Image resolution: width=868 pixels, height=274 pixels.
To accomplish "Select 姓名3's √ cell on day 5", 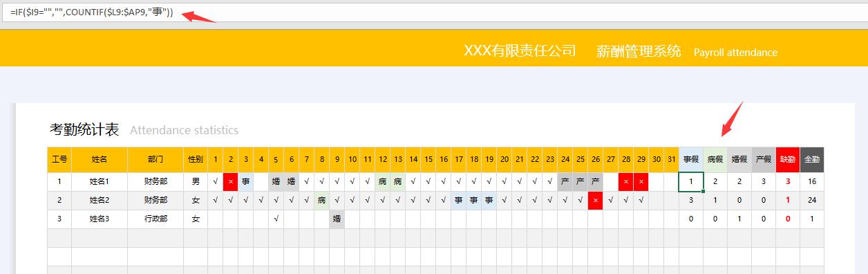I will click(x=276, y=219).
